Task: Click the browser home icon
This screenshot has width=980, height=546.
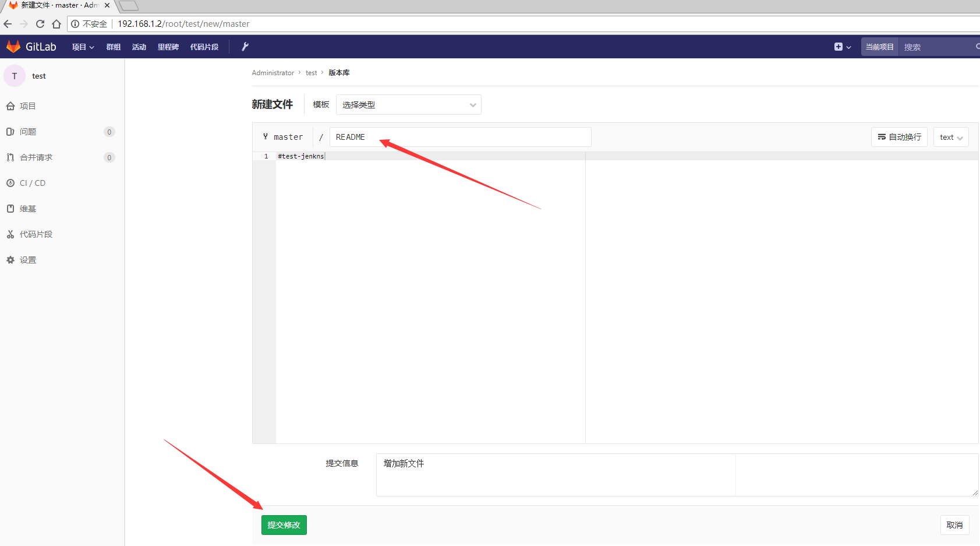Action: point(56,24)
